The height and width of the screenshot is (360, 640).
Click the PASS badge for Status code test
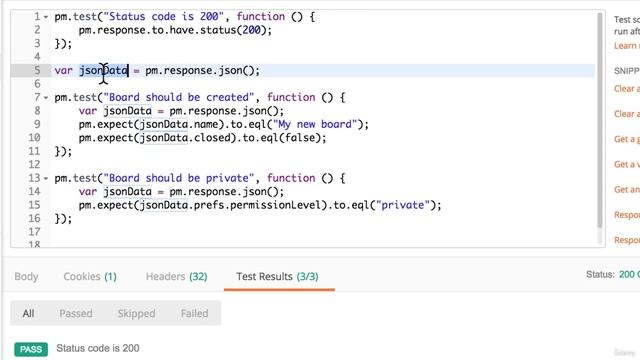[x=31, y=349]
